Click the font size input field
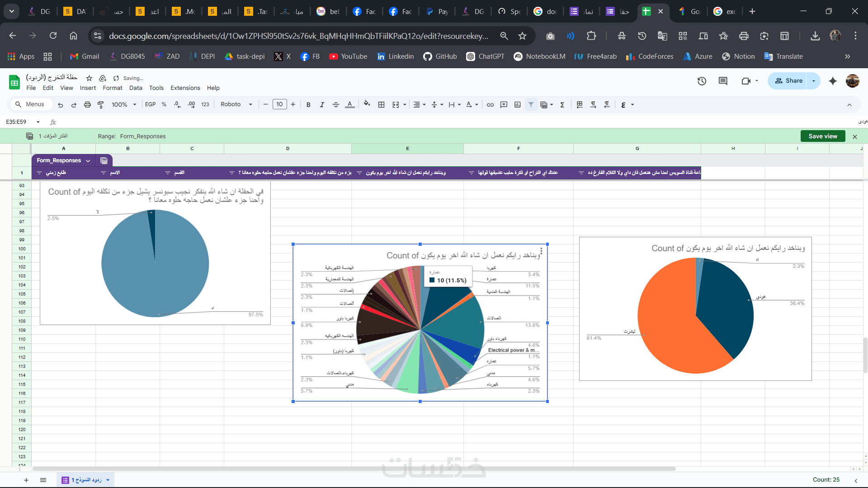868x488 pixels. coord(279,104)
